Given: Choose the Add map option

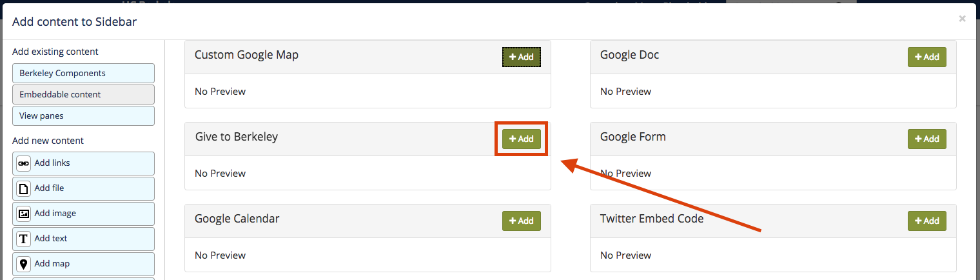Looking at the screenshot, I should 83,264.
